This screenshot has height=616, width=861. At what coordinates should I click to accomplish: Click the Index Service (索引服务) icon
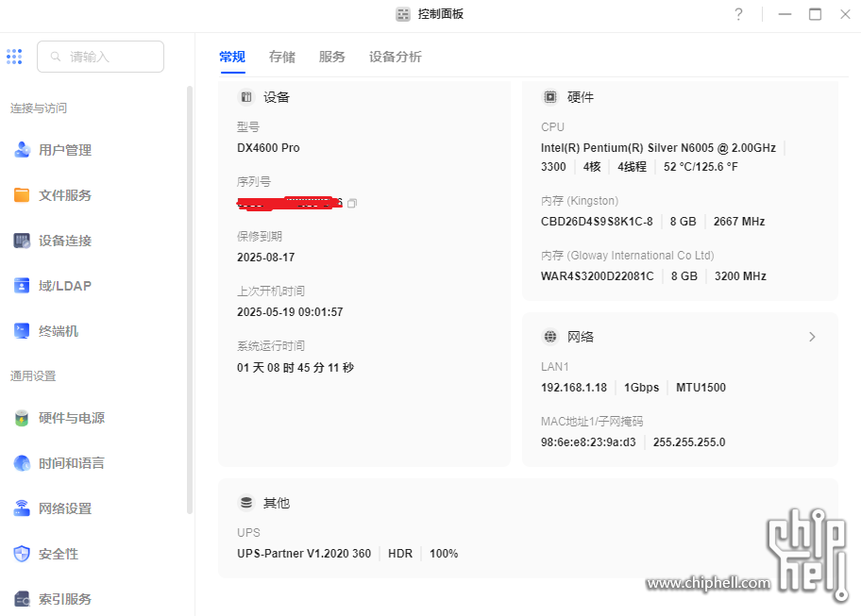pyautogui.click(x=22, y=599)
